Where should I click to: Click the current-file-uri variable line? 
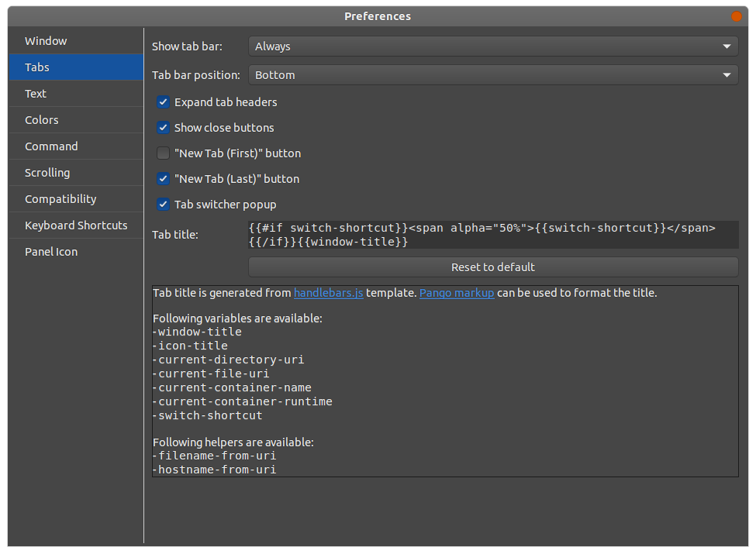[x=211, y=373]
